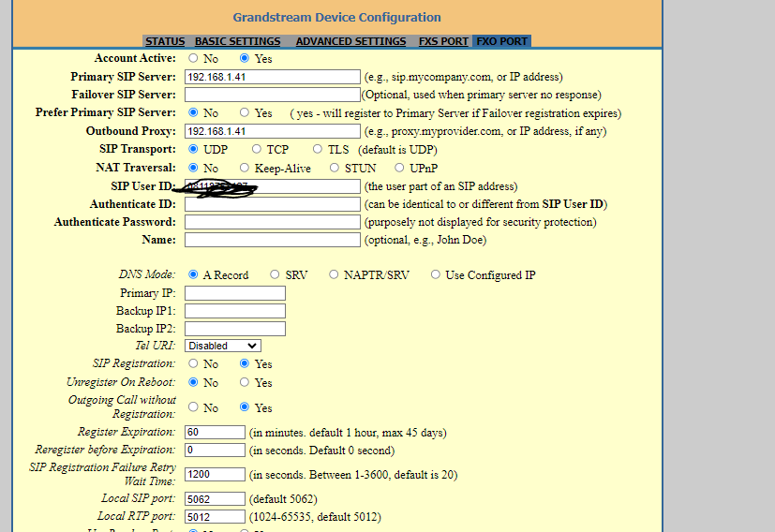
Task: Select TLS as SIP Transport
Action: [x=318, y=149]
